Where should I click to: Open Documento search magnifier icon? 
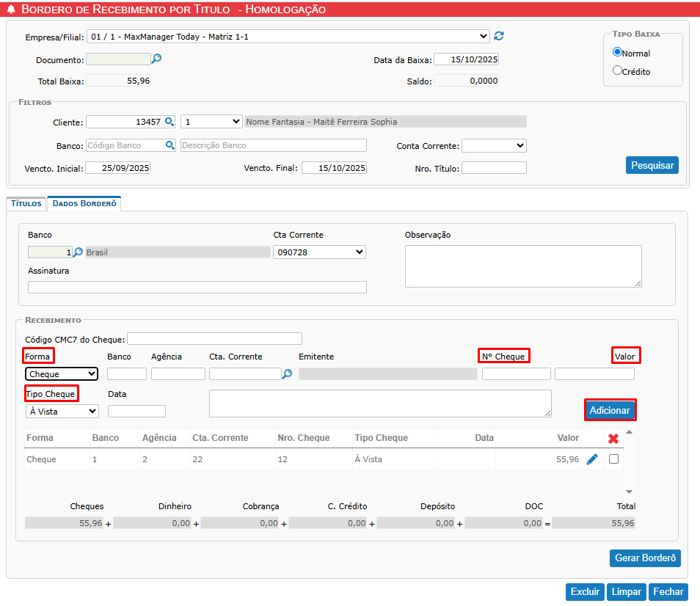[x=156, y=59]
